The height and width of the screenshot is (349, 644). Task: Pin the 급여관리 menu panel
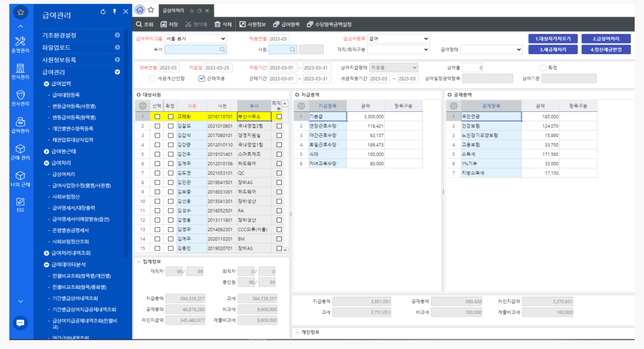click(x=114, y=12)
